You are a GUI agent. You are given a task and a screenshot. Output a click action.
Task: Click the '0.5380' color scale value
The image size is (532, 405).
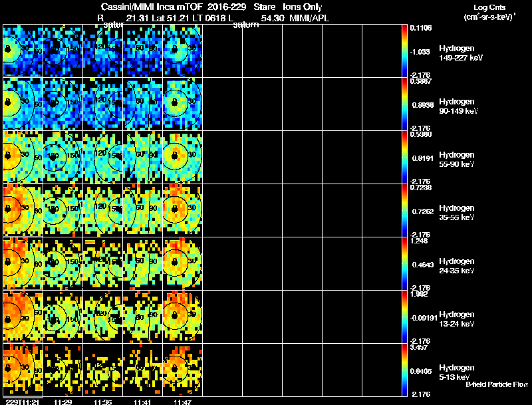coord(421,134)
